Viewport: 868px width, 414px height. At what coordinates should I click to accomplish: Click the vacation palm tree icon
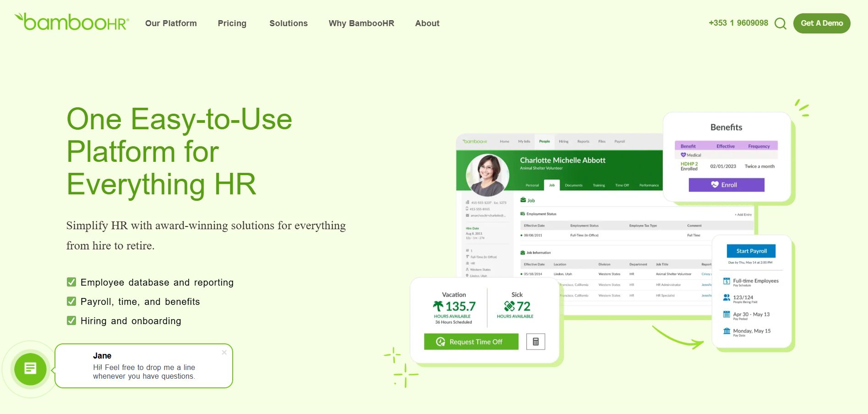pyautogui.click(x=438, y=306)
